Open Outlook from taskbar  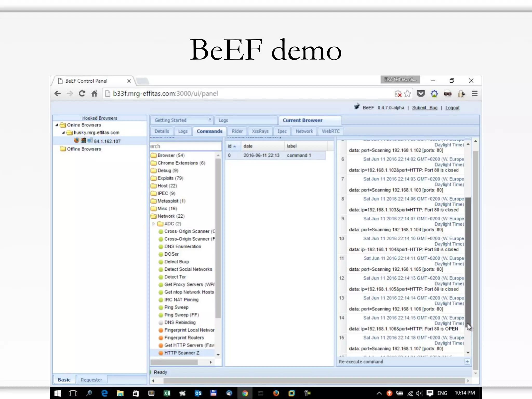tap(198, 393)
